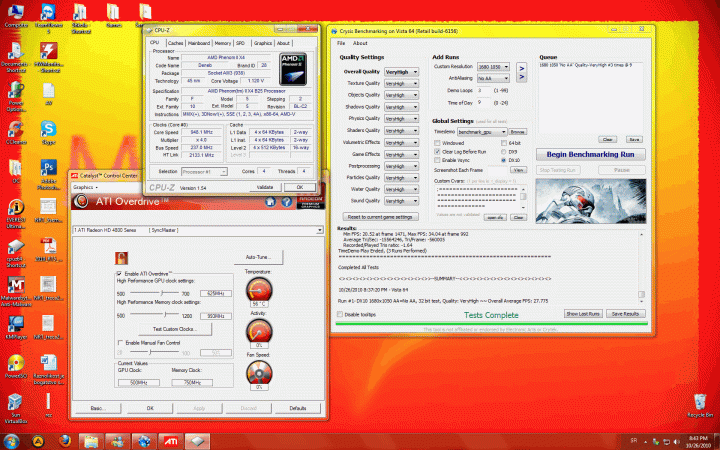Viewport: 720px width, 450px height.
Task: Adjust the manual fan speed slider
Action: (152, 352)
